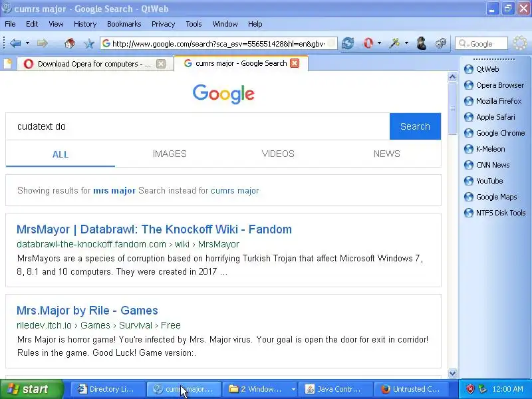Select the VIDEOS results tab
Viewport: 532px width, 399px height.
[x=278, y=154]
